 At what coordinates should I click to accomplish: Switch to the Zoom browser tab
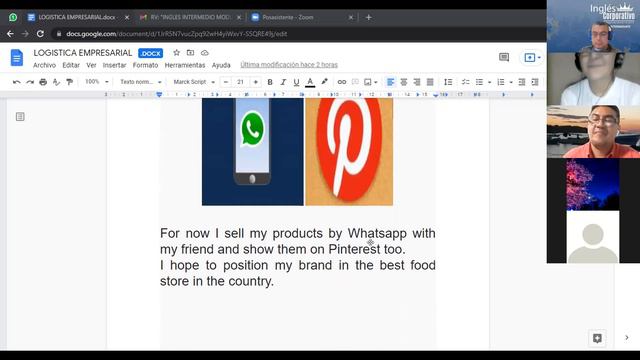[x=301, y=17]
